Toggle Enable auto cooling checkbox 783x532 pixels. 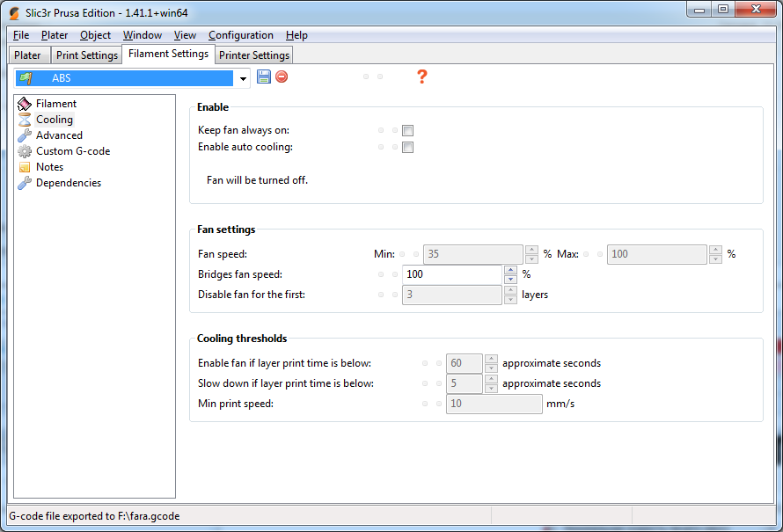(408, 147)
